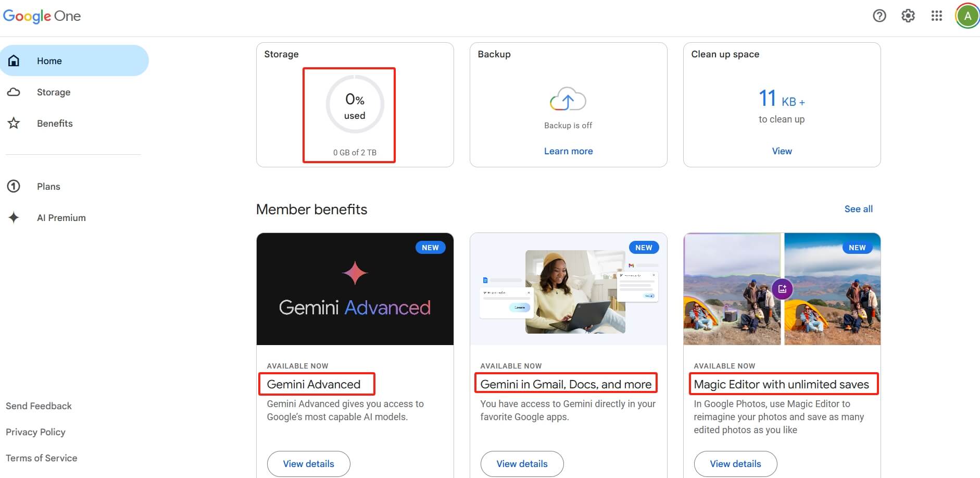980x478 pixels.
Task: Click the Gemini star logo in banner
Action: [x=355, y=273]
